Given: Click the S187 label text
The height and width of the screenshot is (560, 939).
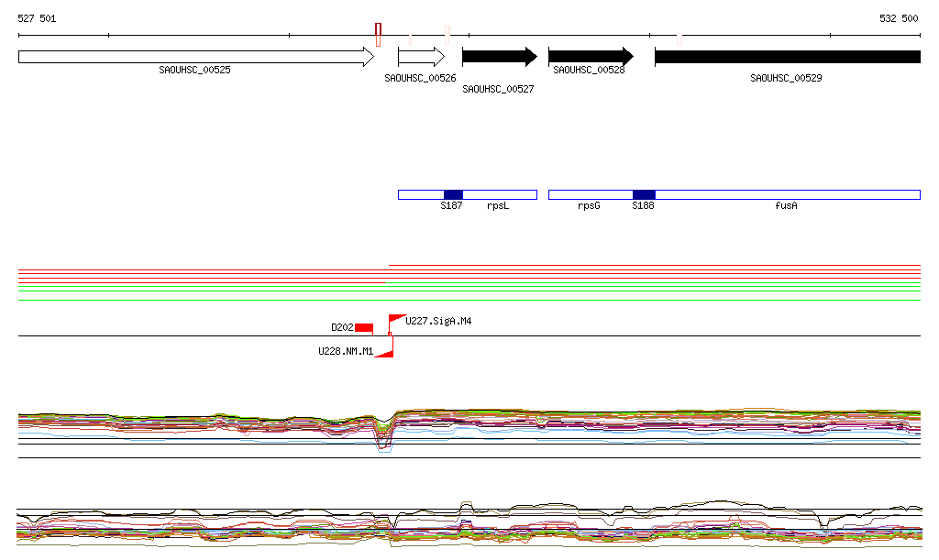Looking at the screenshot, I should point(451,206).
